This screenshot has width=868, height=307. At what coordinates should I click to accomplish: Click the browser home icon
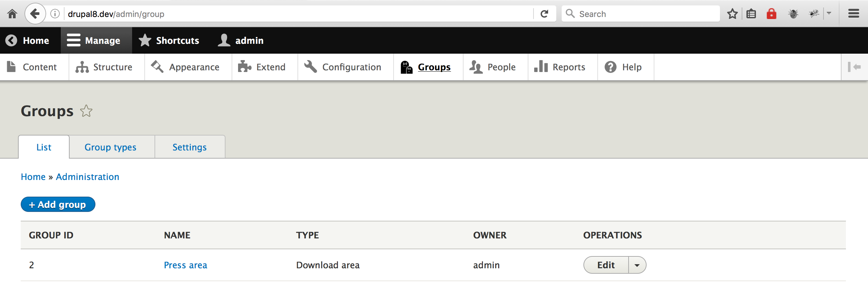coord(12,14)
